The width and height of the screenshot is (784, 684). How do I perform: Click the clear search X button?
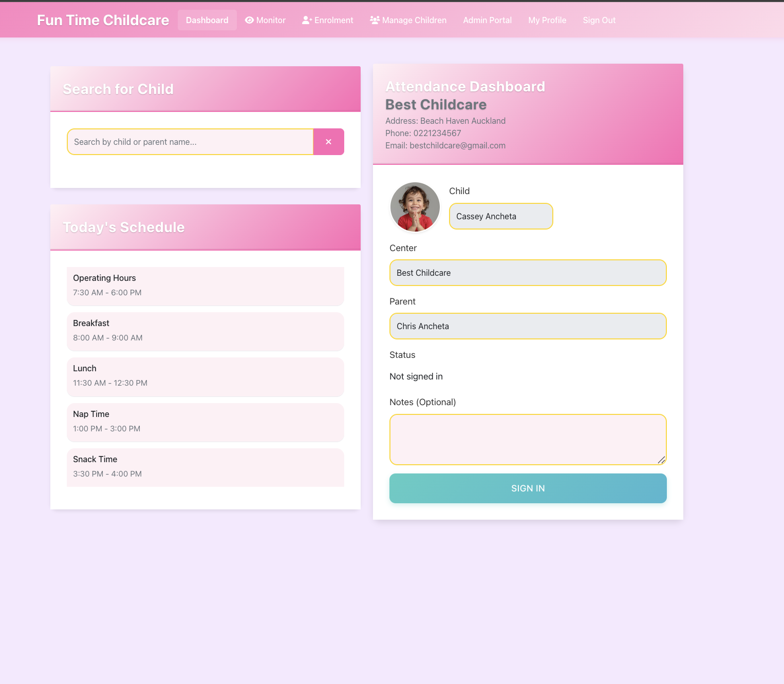click(x=328, y=142)
